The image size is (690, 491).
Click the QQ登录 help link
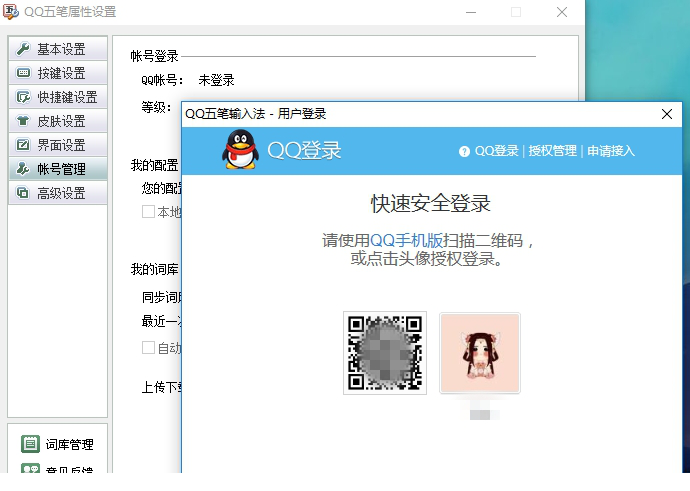click(496, 151)
